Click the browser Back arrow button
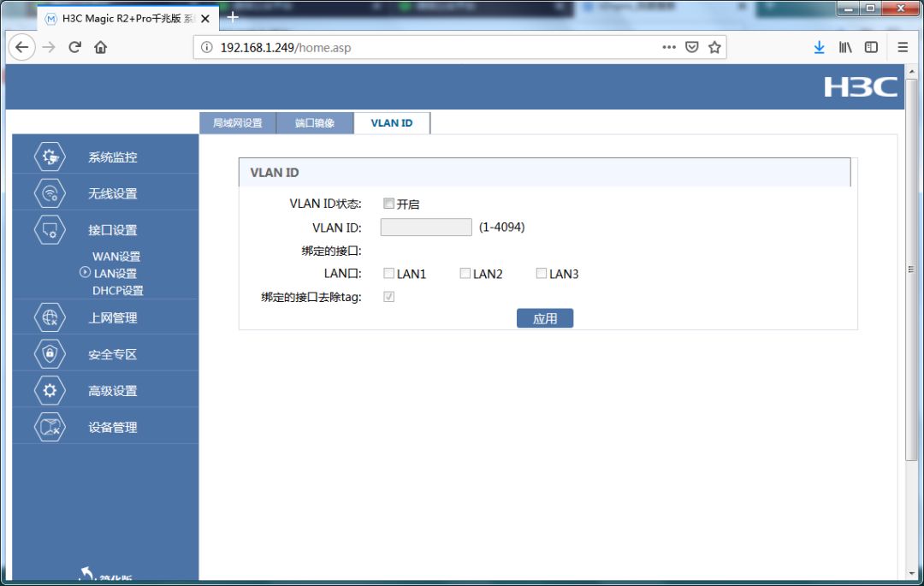 (21, 47)
